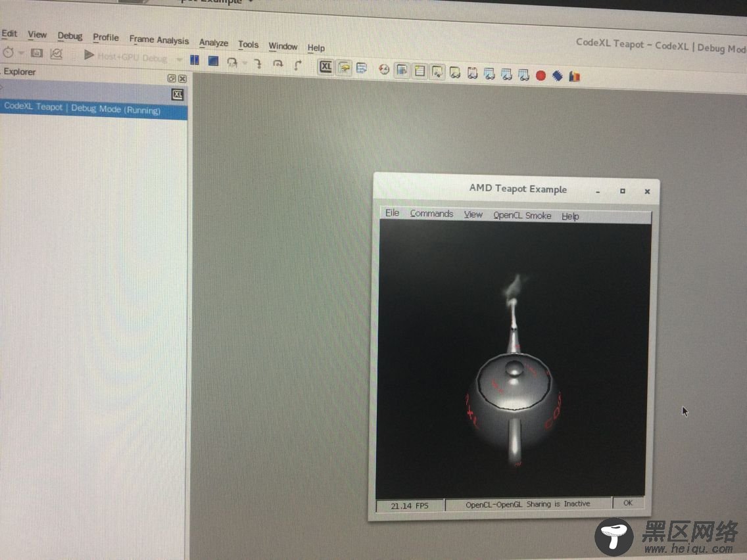Click the blue debugged process events icon
This screenshot has width=747, height=560.
coord(362,68)
